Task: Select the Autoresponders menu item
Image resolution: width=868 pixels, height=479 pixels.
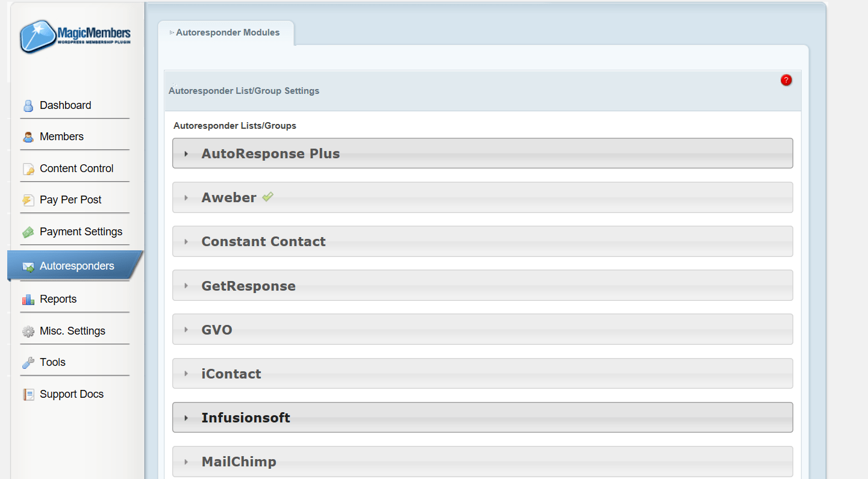Action: point(76,266)
